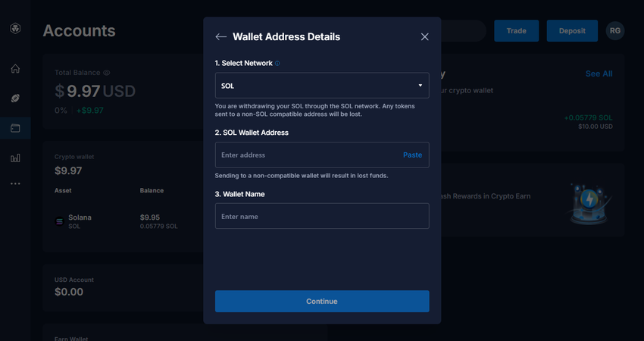Screen dimensions: 644x341
Task: Click the Wallet Name input field
Action: pyautogui.click(x=322, y=216)
